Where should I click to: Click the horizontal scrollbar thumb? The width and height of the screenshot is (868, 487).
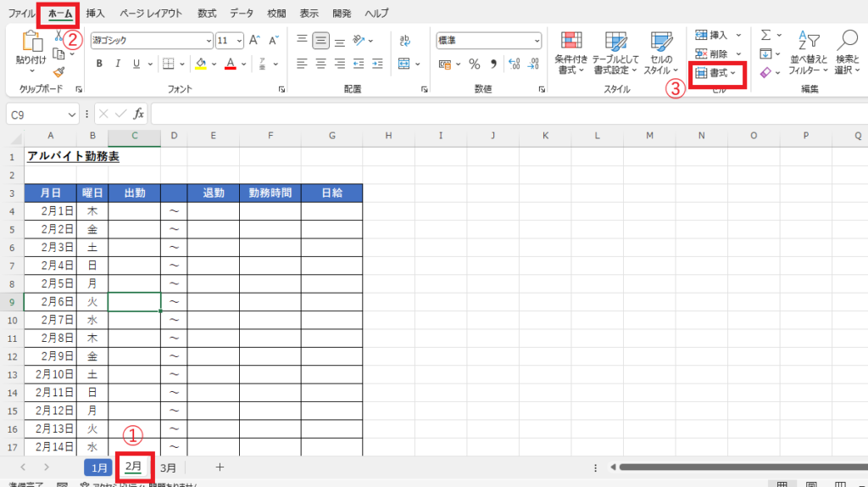(743, 467)
